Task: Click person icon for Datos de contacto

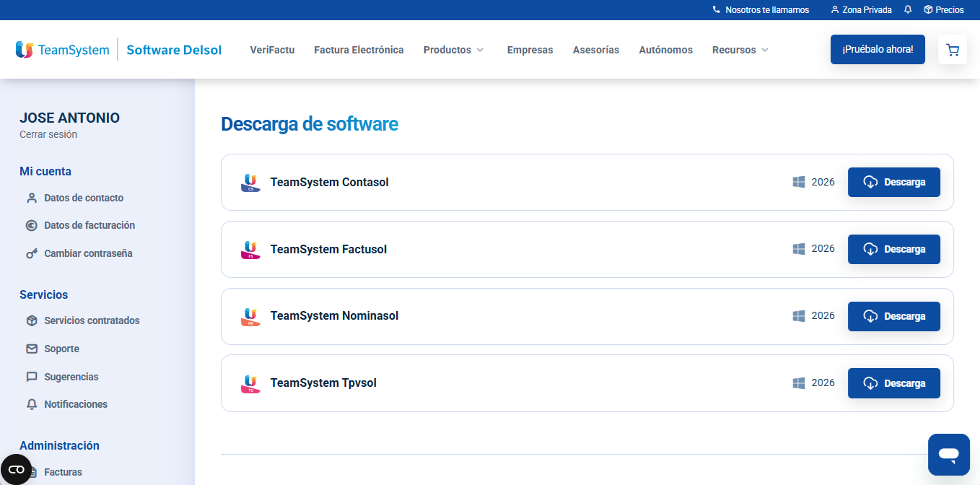Action: pos(32,198)
